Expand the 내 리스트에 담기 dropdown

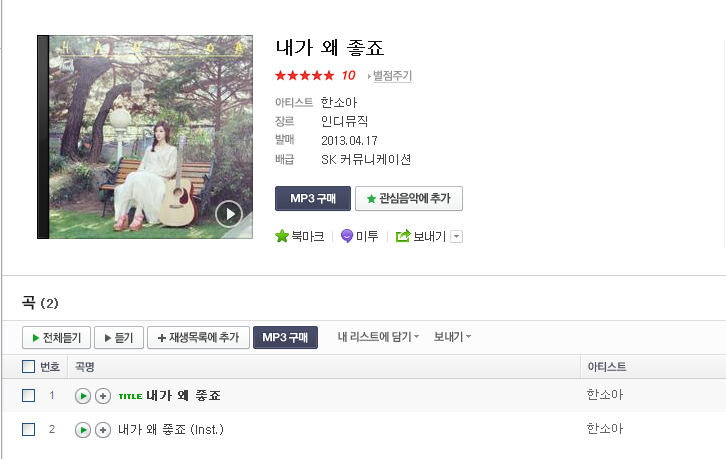coord(378,337)
